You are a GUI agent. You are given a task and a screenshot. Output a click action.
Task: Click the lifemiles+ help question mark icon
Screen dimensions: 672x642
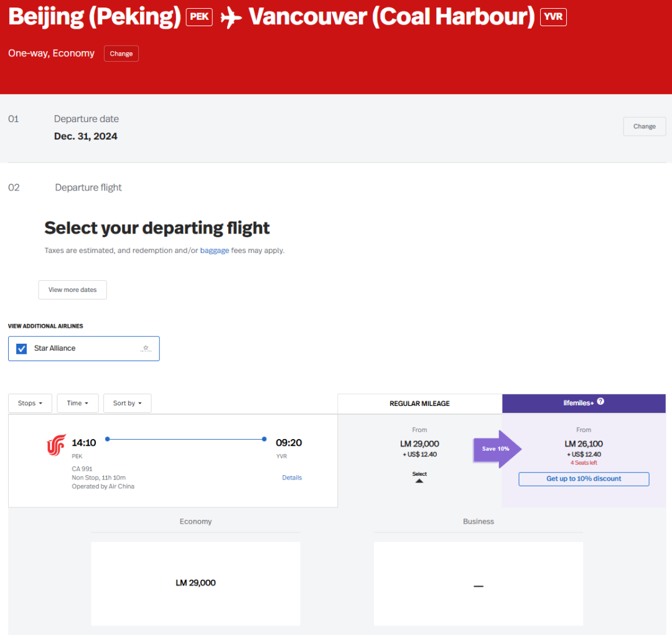(600, 402)
